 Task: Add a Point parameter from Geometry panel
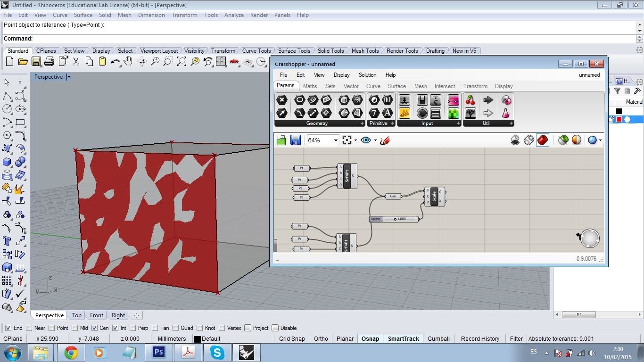coord(282,99)
